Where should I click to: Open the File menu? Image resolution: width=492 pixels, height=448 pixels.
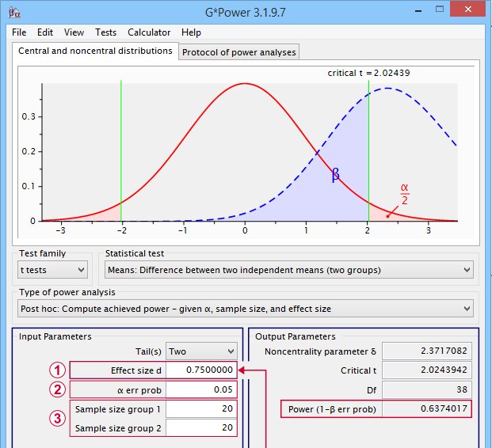(19, 32)
